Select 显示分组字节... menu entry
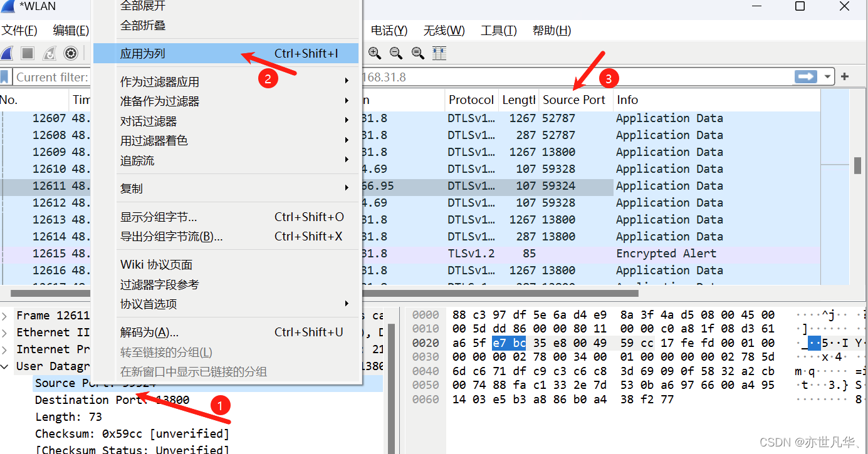868x454 pixels. (226, 217)
